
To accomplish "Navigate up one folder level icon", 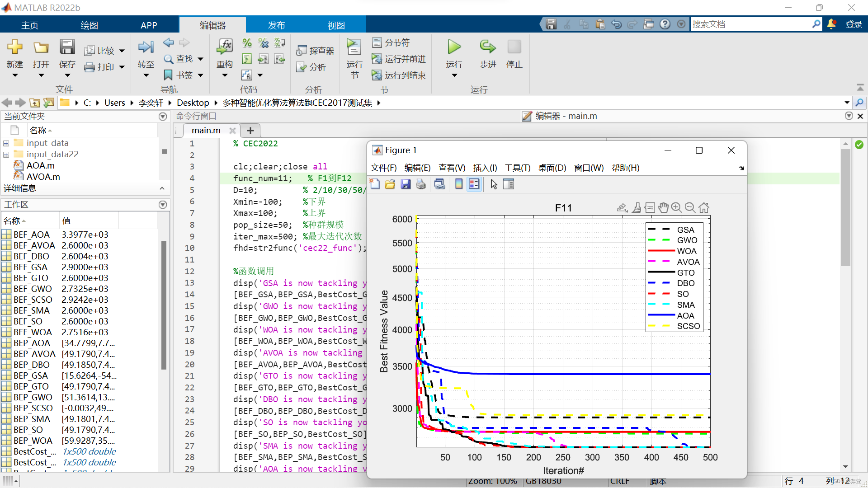I will (x=35, y=103).
